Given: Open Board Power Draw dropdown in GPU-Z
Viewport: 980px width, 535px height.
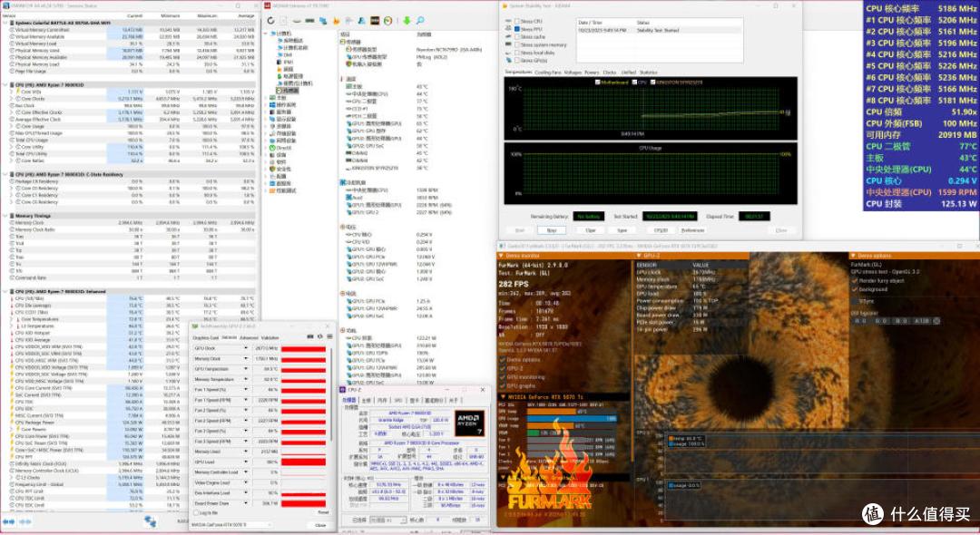Looking at the screenshot, I should pos(246,503).
